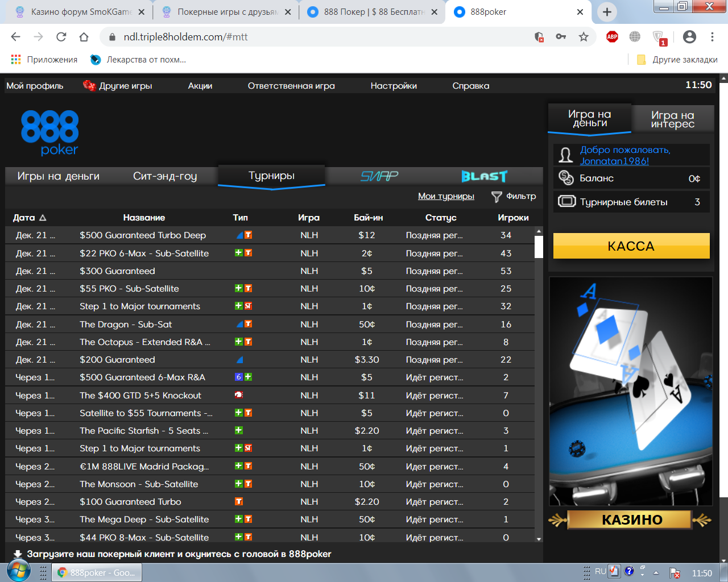The image size is (728, 582).
Task: Open the Мой профиль menu
Action: [x=35, y=86]
